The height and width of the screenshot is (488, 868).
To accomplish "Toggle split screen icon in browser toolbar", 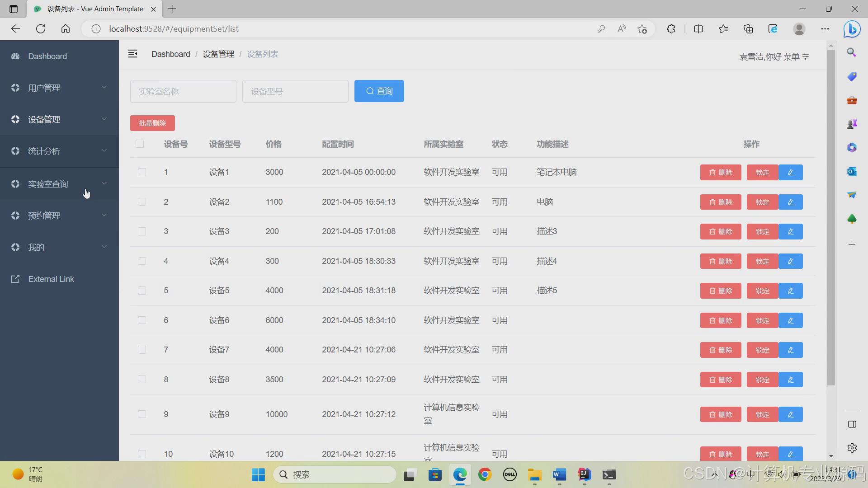I will 698,29.
